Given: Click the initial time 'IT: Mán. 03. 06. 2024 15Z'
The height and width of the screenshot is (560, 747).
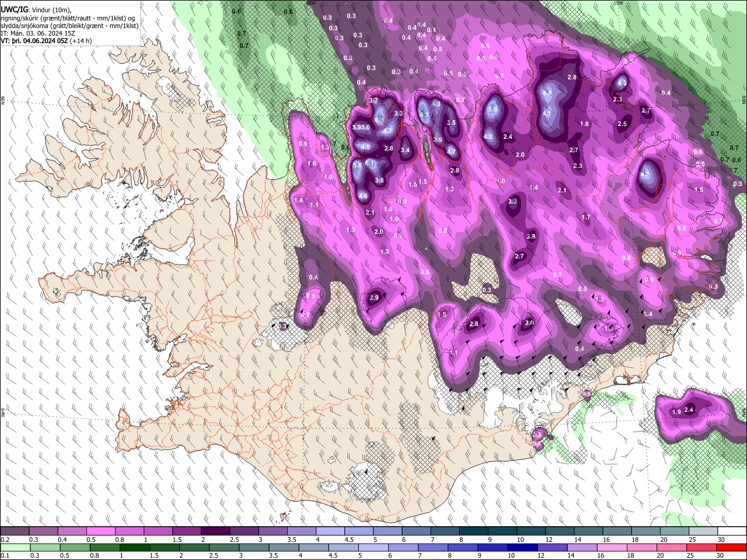Looking at the screenshot, I should click(x=38, y=34).
